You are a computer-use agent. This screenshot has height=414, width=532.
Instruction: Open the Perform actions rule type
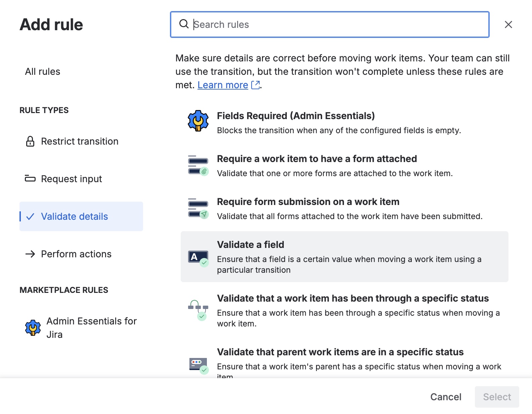[x=81, y=254]
